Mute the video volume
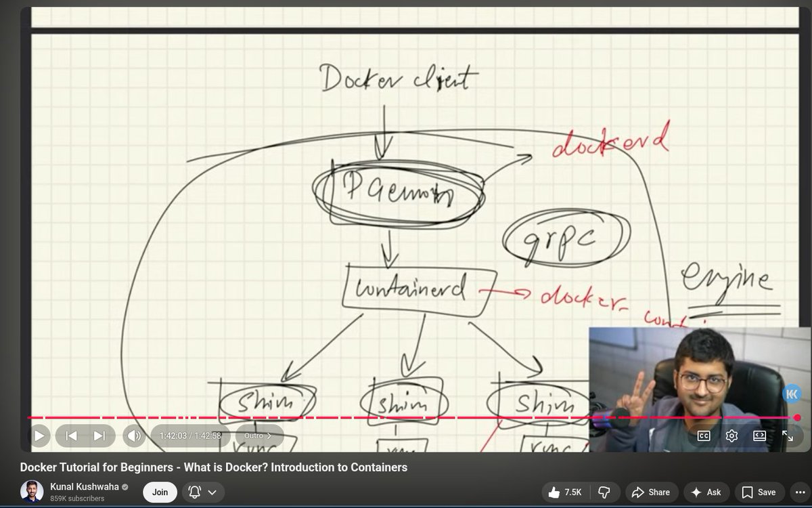This screenshot has height=508, width=812. click(134, 436)
